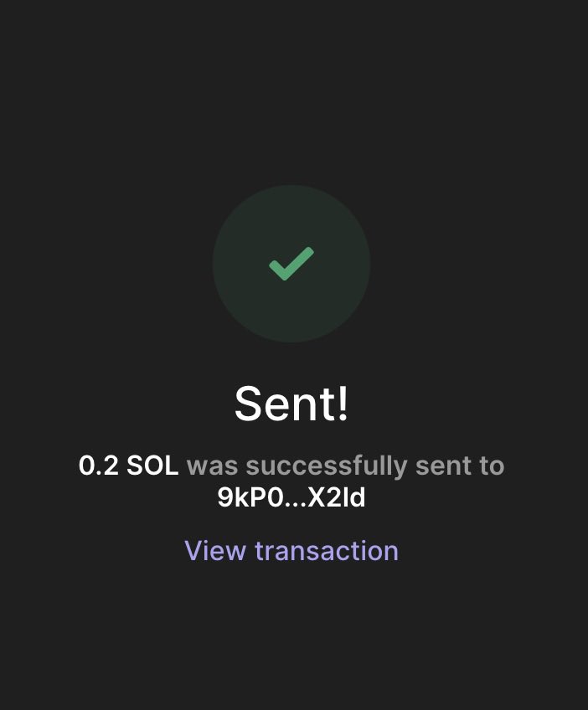The height and width of the screenshot is (710, 588).
Task: Click 'X2ld' ending of the address
Action: tap(336, 497)
